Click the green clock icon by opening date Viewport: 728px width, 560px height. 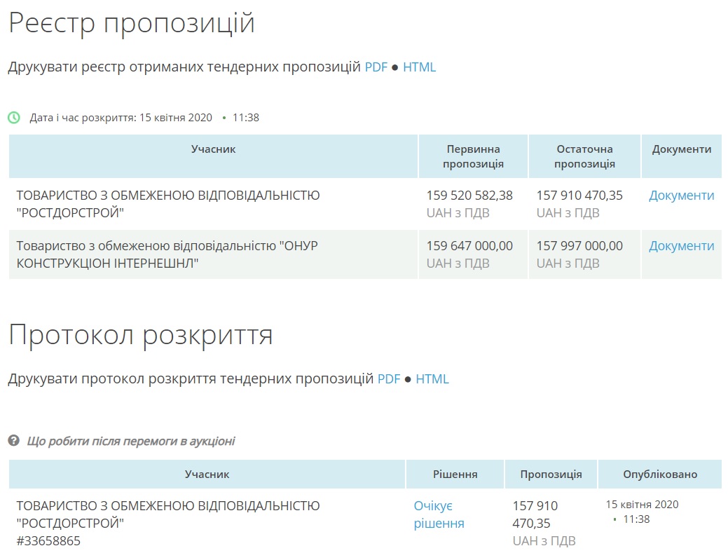(14, 118)
